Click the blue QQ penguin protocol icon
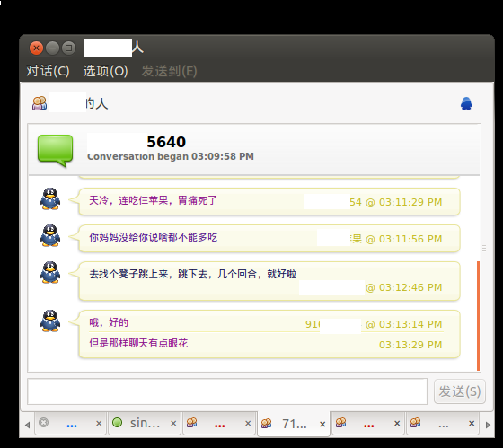This screenshot has height=448, width=503. 466,103
